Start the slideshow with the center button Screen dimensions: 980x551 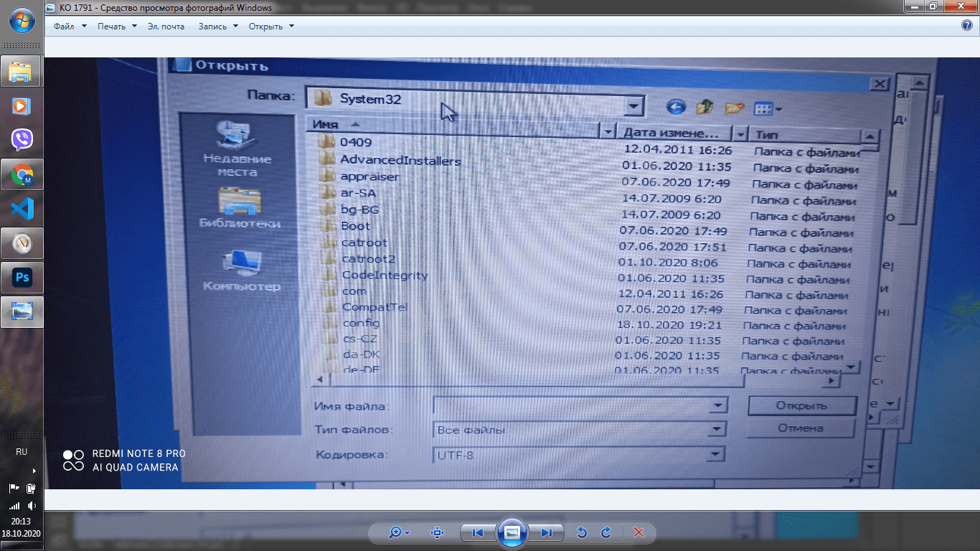(x=512, y=532)
